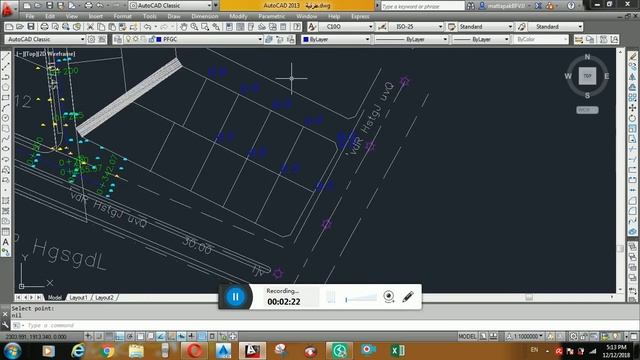Screen dimensions: 640x360
Task: Select the Multiline Text A tool
Action: 6,242
